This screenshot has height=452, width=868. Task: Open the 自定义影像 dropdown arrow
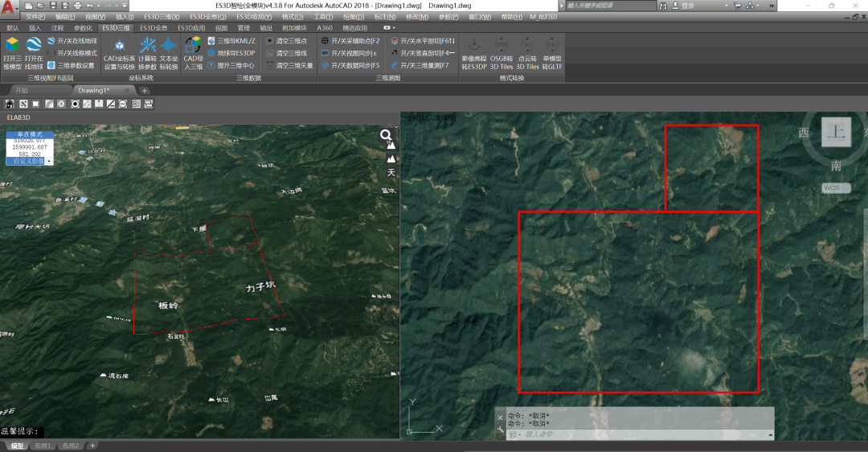pyautogui.click(x=49, y=162)
